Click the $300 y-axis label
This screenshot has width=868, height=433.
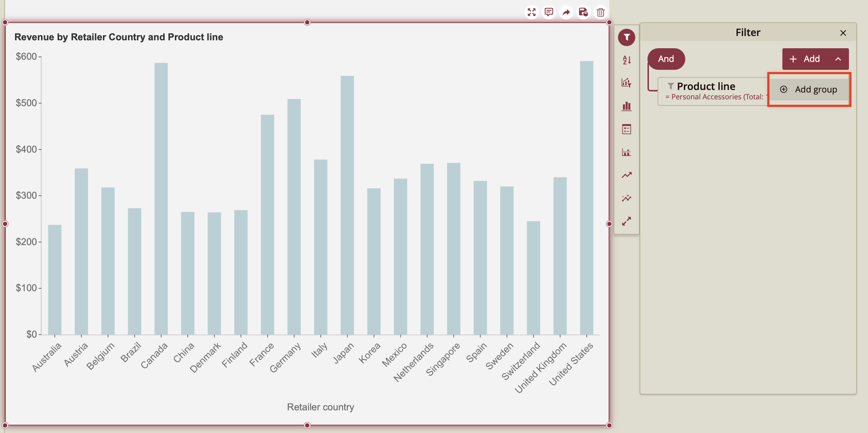(26, 195)
